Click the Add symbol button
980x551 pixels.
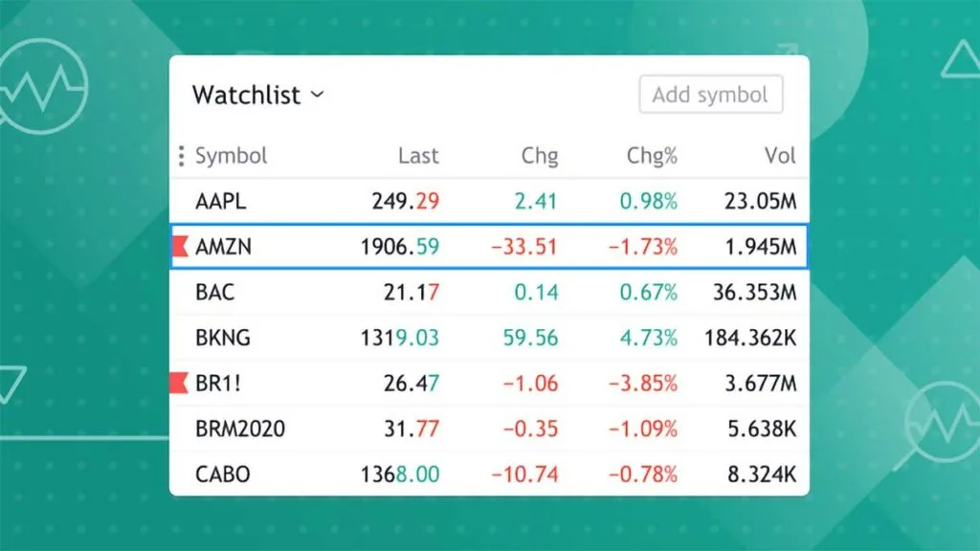tap(710, 95)
